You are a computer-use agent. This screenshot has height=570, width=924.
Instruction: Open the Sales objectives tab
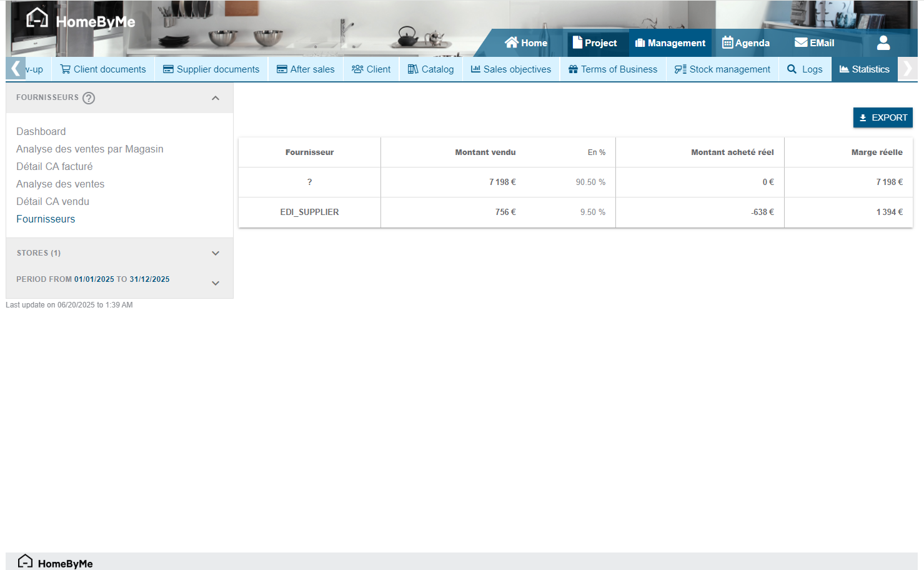[511, 69]
